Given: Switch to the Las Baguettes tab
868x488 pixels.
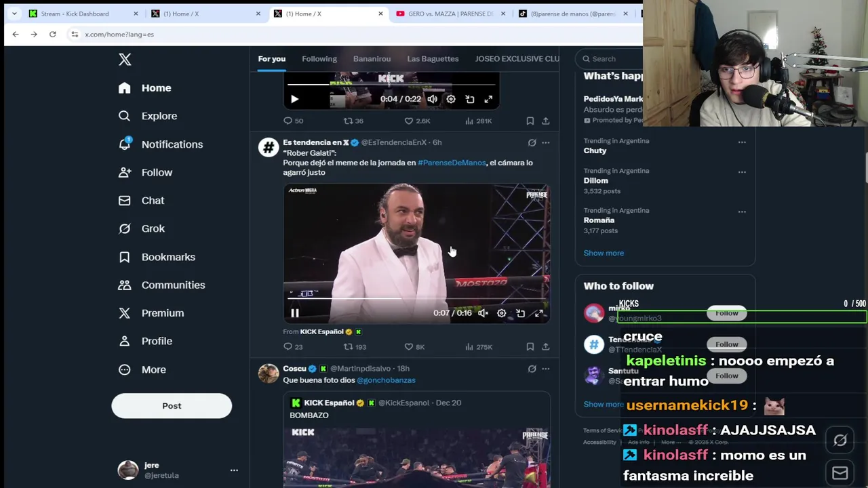Looking at the screenshot, I should tap(433, 59).
